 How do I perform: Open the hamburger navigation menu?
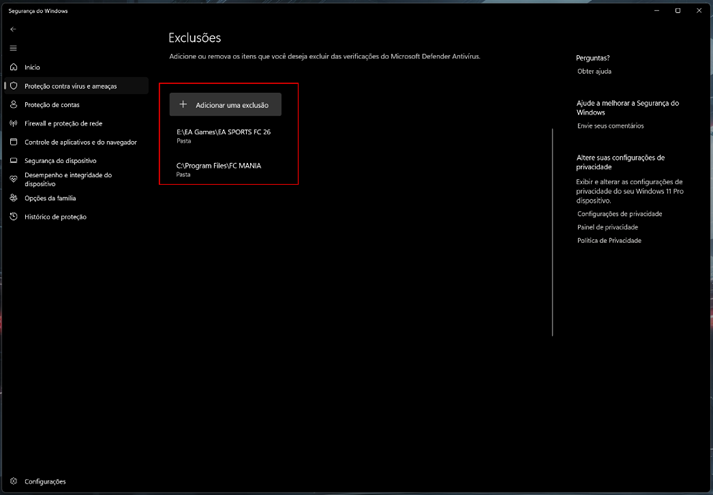13,48
